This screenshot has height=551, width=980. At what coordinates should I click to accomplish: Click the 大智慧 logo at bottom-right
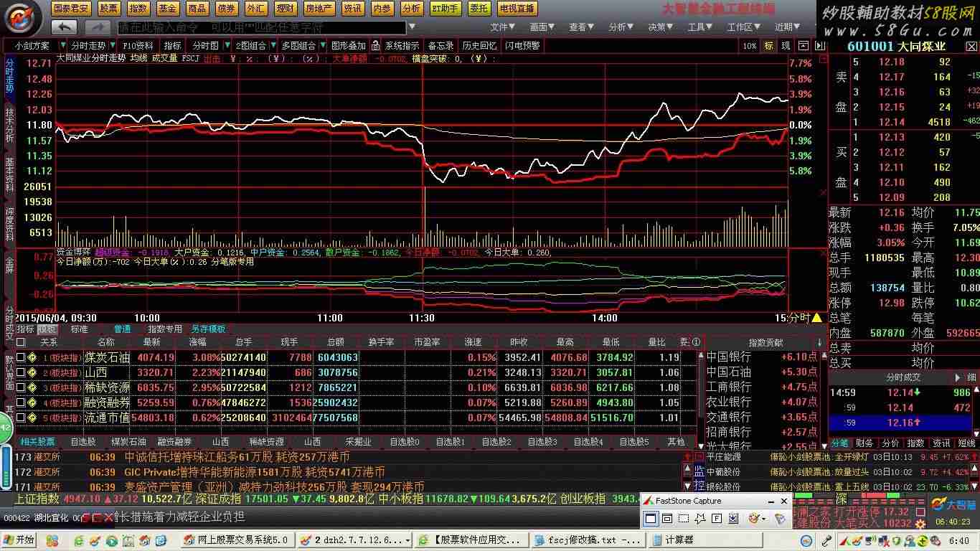[954, 504]
